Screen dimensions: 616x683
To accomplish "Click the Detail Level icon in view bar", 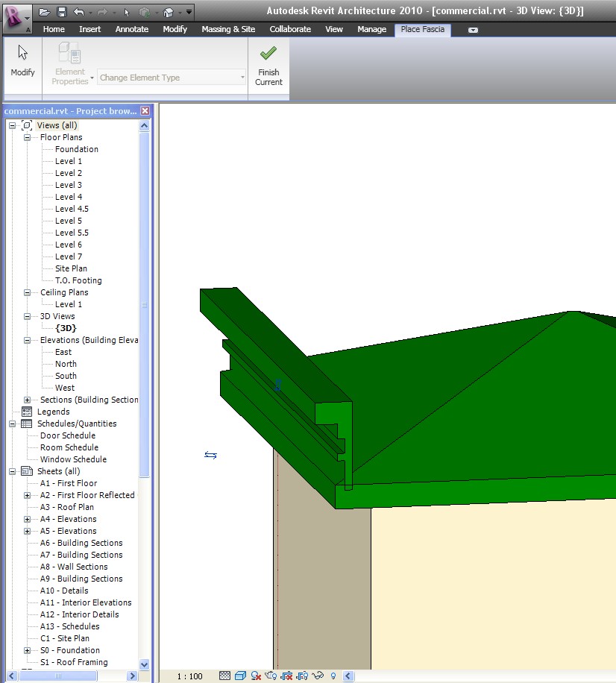I will pyautogui.click(x=224, y=676).
